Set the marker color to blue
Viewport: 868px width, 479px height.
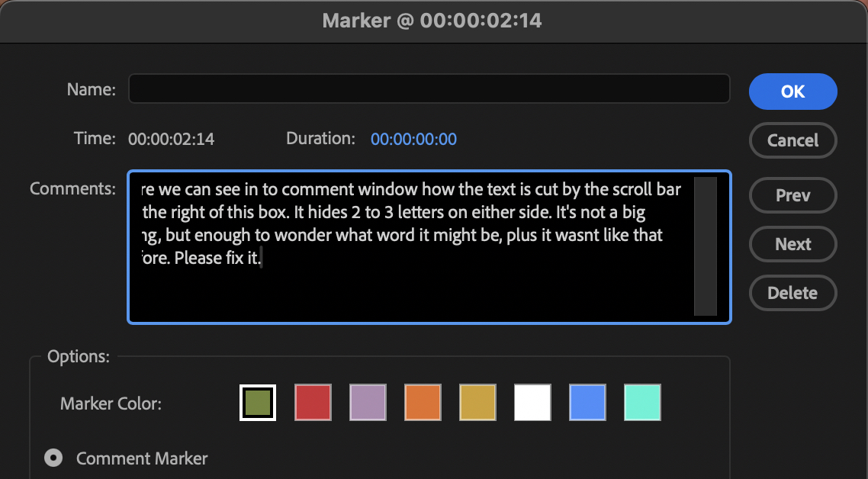[587, 402]
